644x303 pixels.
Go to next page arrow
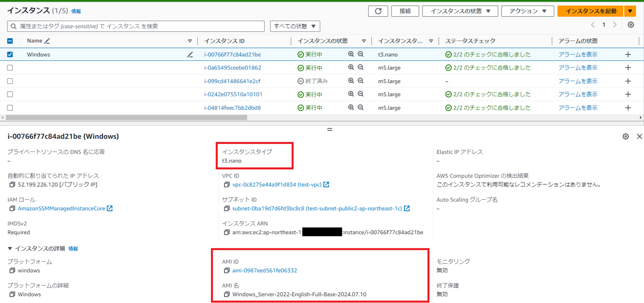tap(615, 25)
